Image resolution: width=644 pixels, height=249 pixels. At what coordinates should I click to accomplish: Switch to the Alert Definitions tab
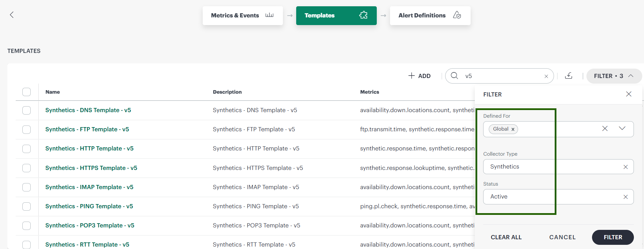tap(430, 15)
